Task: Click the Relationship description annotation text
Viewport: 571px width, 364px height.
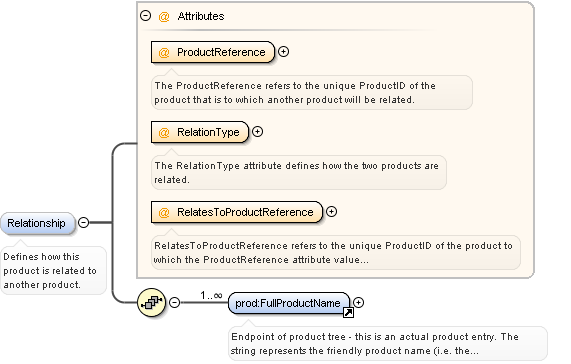Action: pyautogui.click(x=50, y=270)
